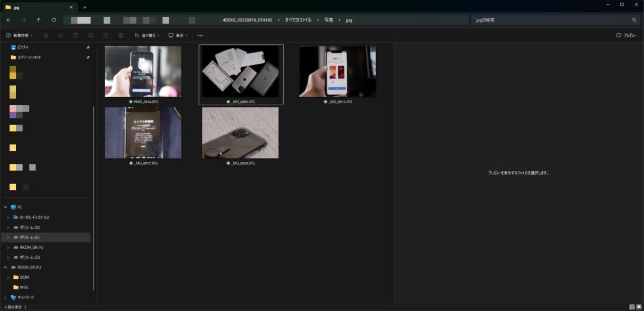Click breadcrumb 写真
The image size is (644, 311).
pos(328,20)
